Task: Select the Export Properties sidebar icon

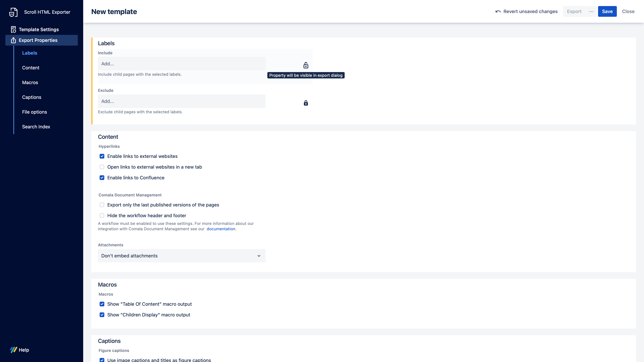Action: (x=13, y=40)
